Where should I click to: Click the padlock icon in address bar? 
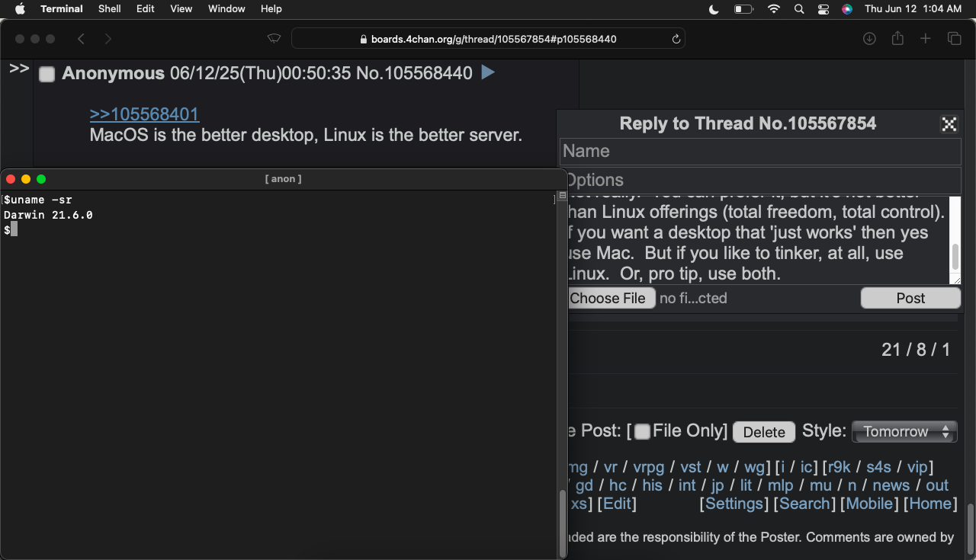pos(364,39)
